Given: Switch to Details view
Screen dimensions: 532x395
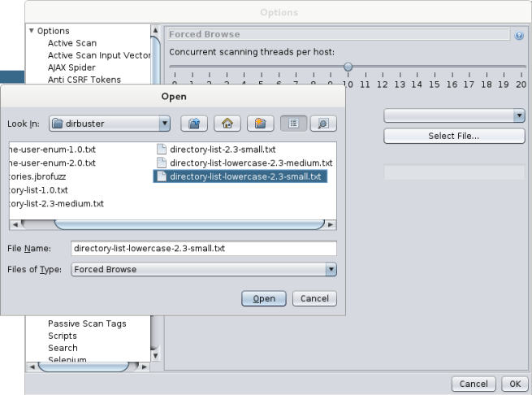Looking at the screenshot, I should 322,124.
